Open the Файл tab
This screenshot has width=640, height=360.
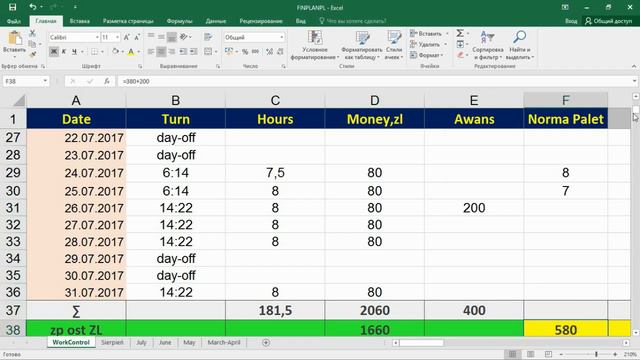14,21
